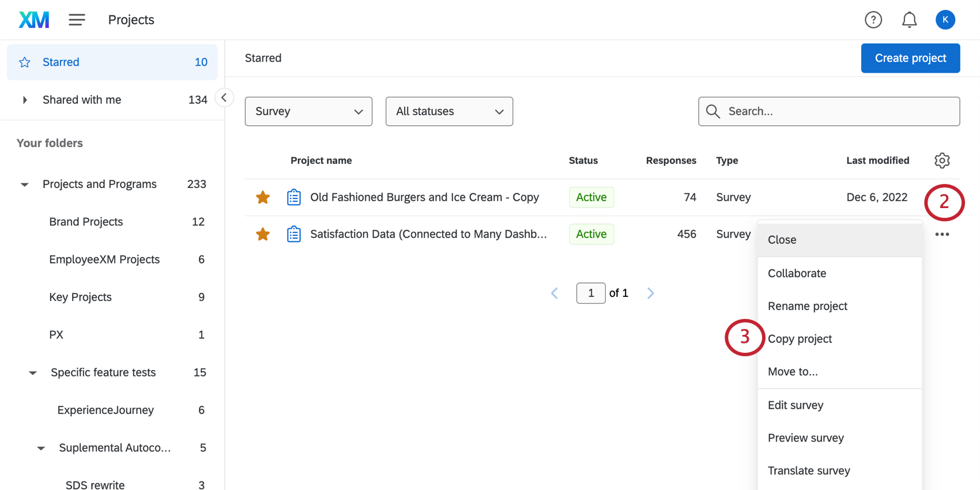Choose Rename project menu option
The height and width of the screenshot is (490, 980).
807,306
